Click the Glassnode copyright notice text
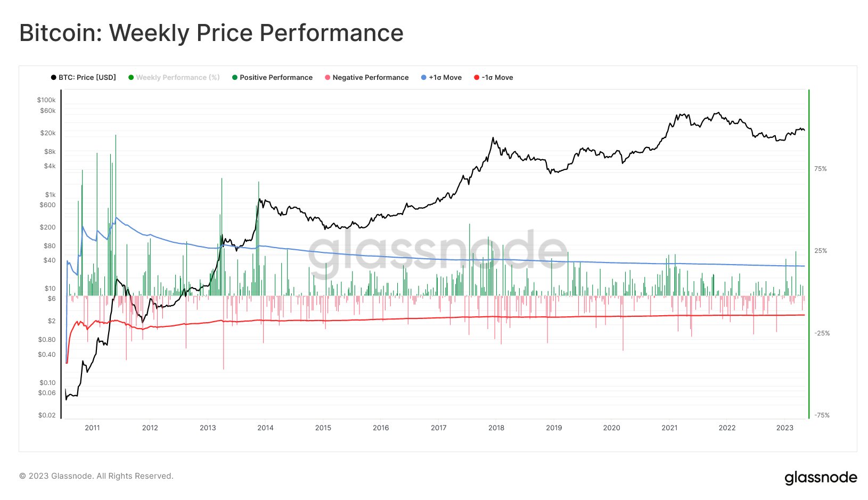Image resolution: width=868 pixels, height=500 pixels. click(96, 476)
